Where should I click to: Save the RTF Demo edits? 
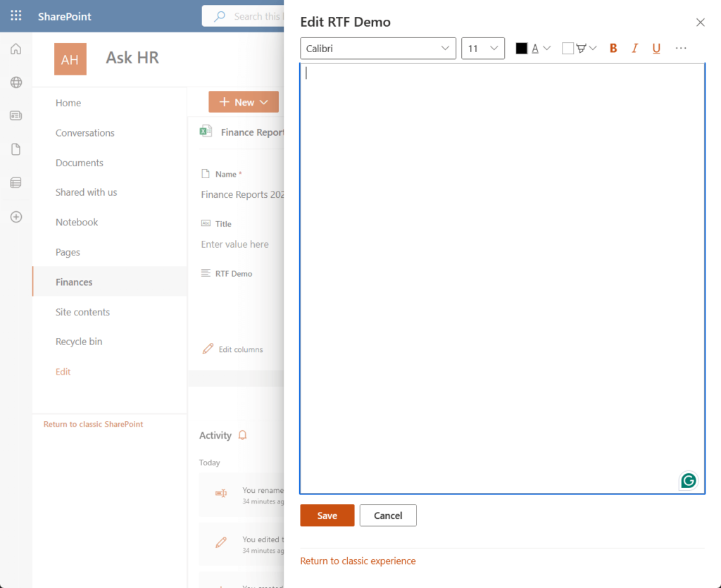[327, 515]
